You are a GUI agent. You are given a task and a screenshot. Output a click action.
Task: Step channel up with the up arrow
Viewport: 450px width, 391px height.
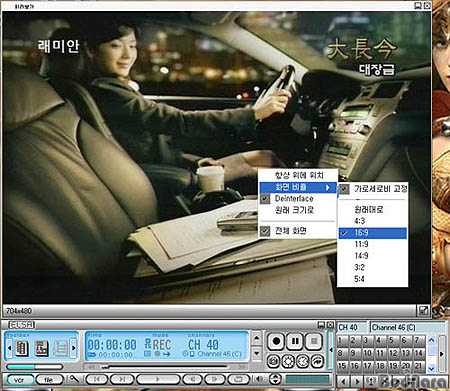[256, 339]
